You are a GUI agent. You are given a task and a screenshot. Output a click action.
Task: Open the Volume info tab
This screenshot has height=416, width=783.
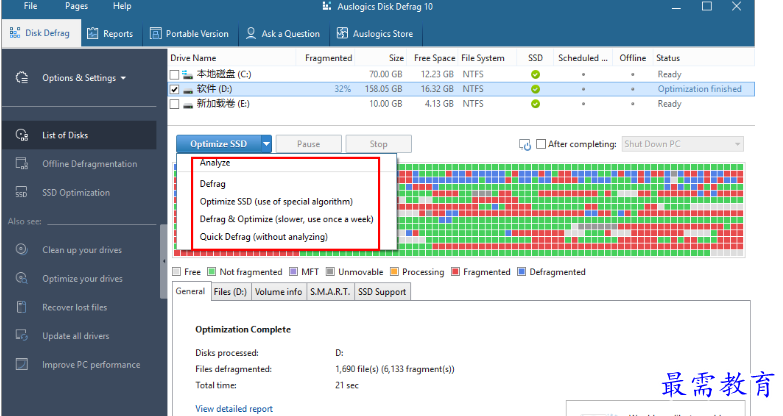pos(279,292)
